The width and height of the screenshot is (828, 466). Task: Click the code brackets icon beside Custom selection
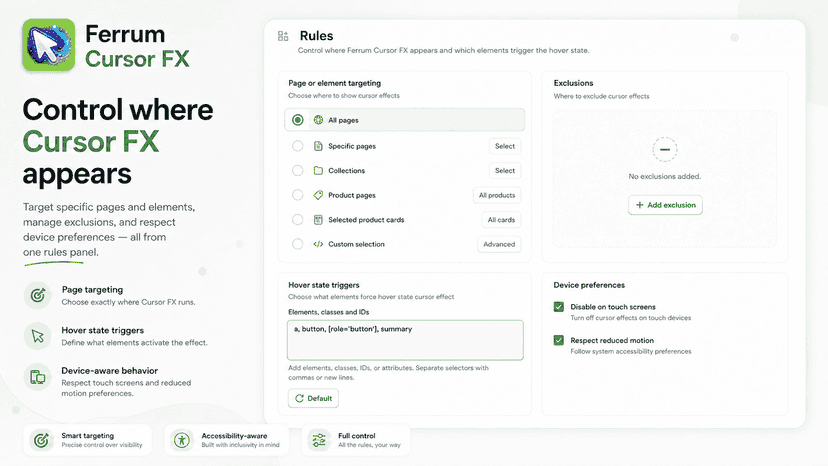(x=318, y=244)
